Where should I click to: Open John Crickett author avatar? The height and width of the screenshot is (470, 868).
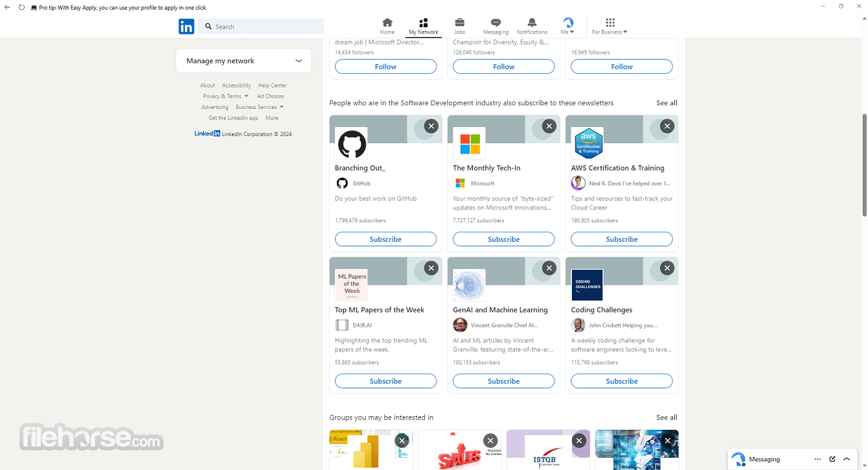[x=578, y=325]
